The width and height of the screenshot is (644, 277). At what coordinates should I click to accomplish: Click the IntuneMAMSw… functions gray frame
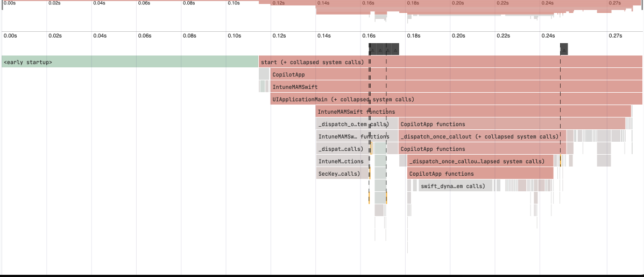click(357, 136)
